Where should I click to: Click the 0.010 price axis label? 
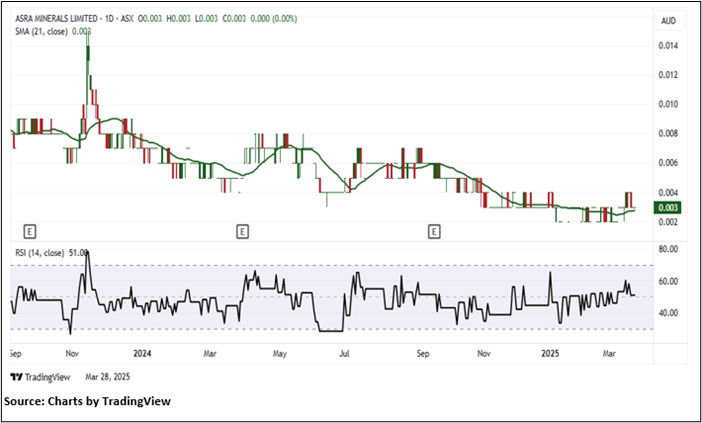[668, 104]
